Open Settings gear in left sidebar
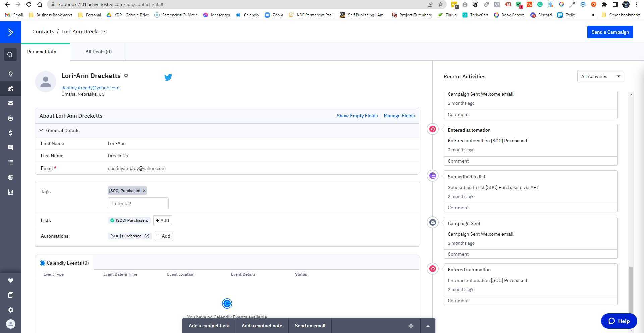 click(10, 310)
